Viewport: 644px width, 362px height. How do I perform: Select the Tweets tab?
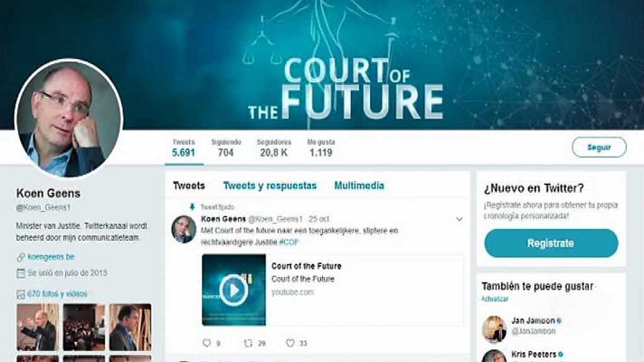[189, 186]
